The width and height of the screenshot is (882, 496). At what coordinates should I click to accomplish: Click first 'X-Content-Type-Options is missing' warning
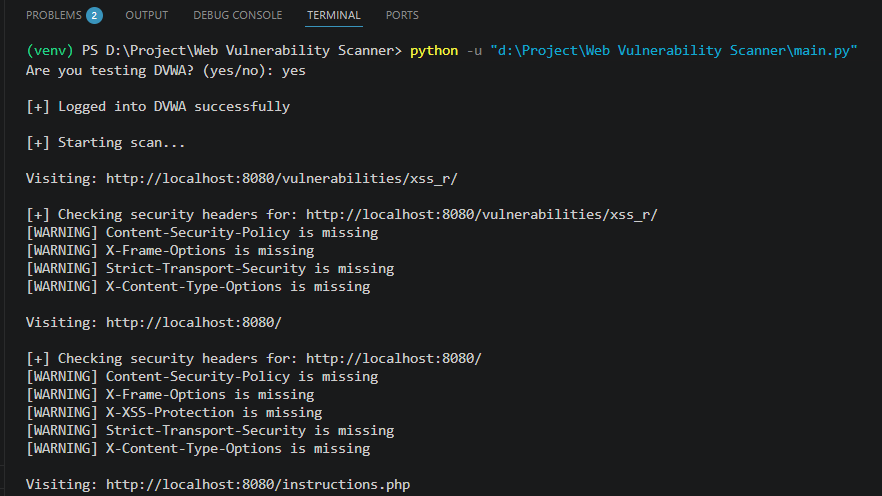tap(198, 287)
